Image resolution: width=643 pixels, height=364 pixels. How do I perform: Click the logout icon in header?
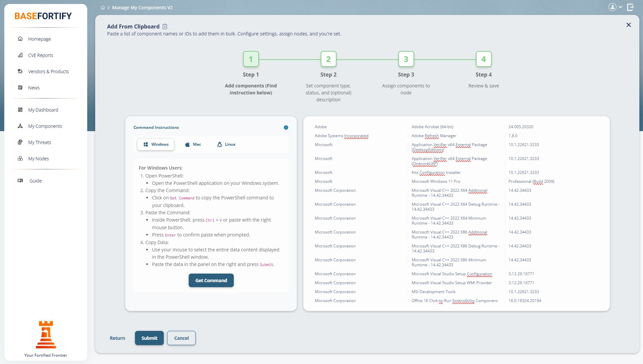click(x=630, y=7)
